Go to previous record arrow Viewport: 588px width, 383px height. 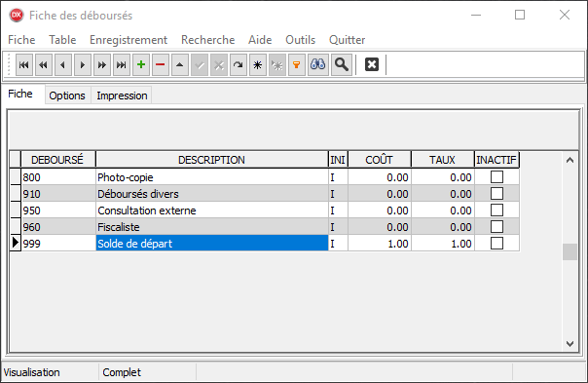(63, 65)
